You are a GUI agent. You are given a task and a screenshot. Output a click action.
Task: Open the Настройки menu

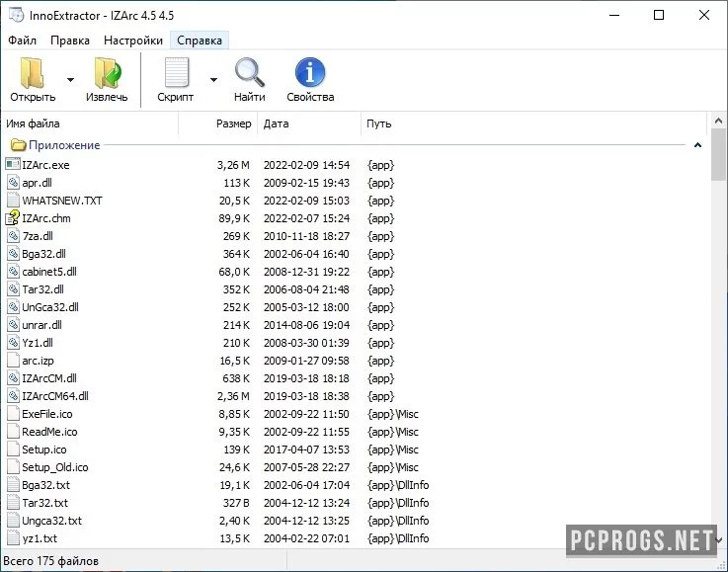coord(133,41)
